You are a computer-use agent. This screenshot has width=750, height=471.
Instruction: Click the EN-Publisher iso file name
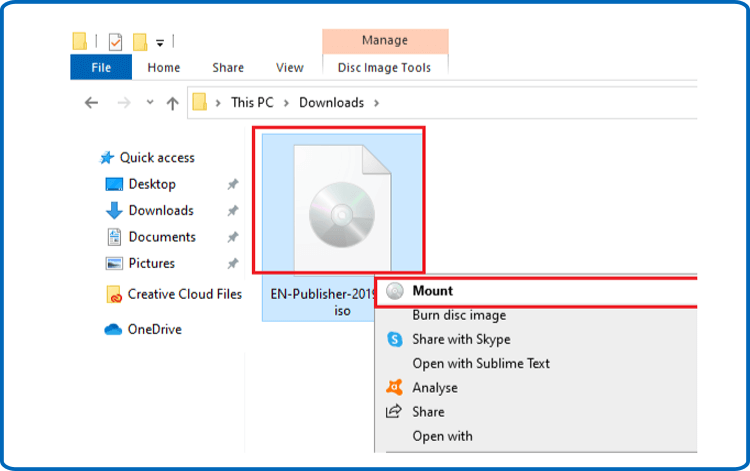321,302
